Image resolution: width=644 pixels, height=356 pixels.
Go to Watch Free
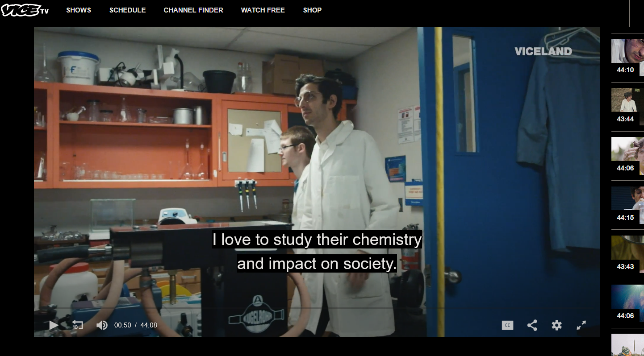[x=263, y=10]
